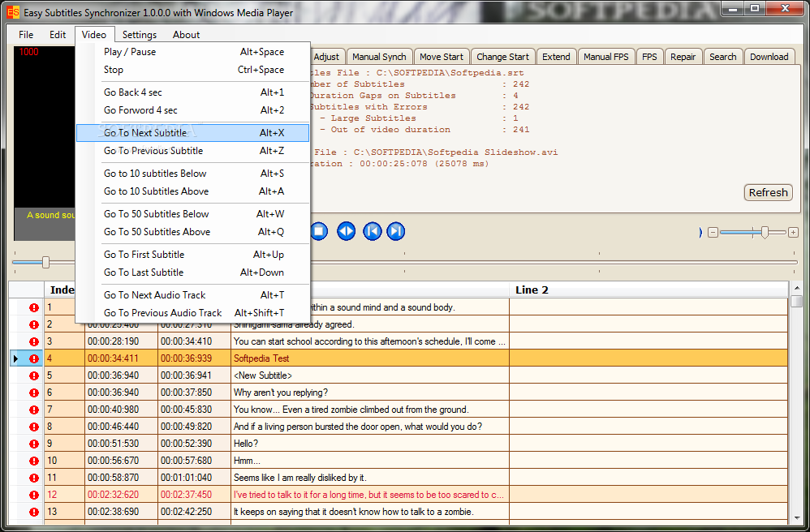Switch to the Move Start tab
The image size is (810, 532).
tap(442, 57)
